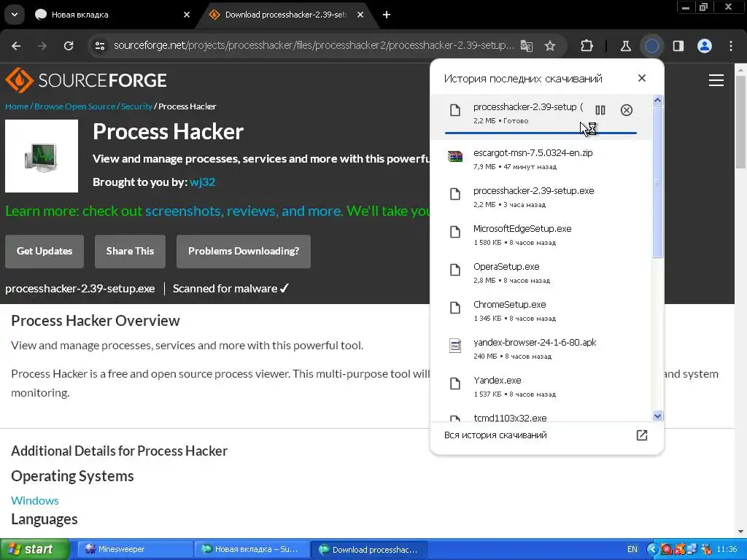Viewport: 747px width, 560px height.
Task: Open Yandex.exe download entry
Action: point(541,386)
